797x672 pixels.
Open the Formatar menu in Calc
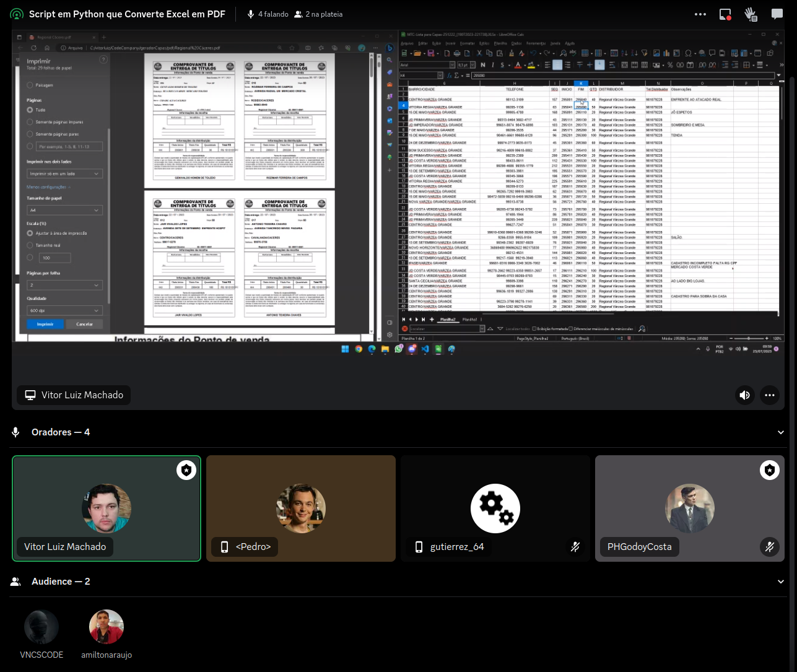coord(468,43)
